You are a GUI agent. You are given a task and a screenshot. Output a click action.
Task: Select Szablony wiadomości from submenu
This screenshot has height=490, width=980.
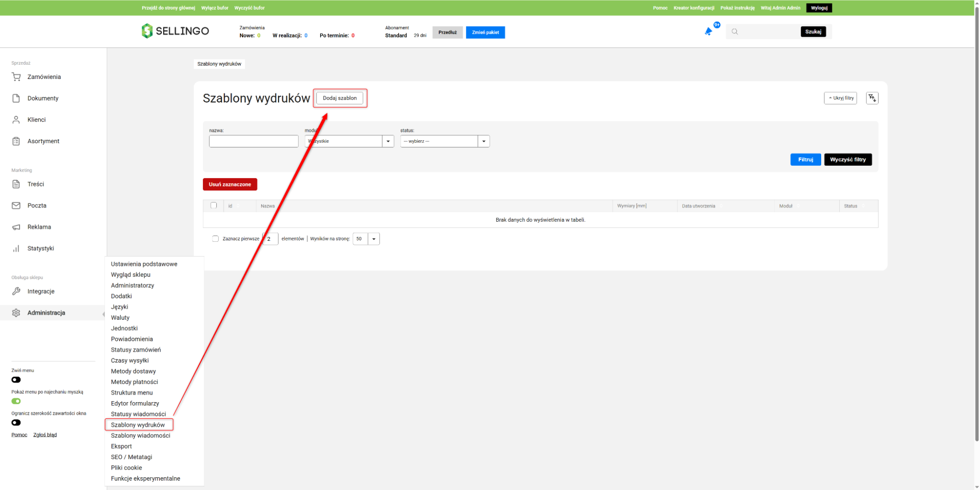(140, 436)
